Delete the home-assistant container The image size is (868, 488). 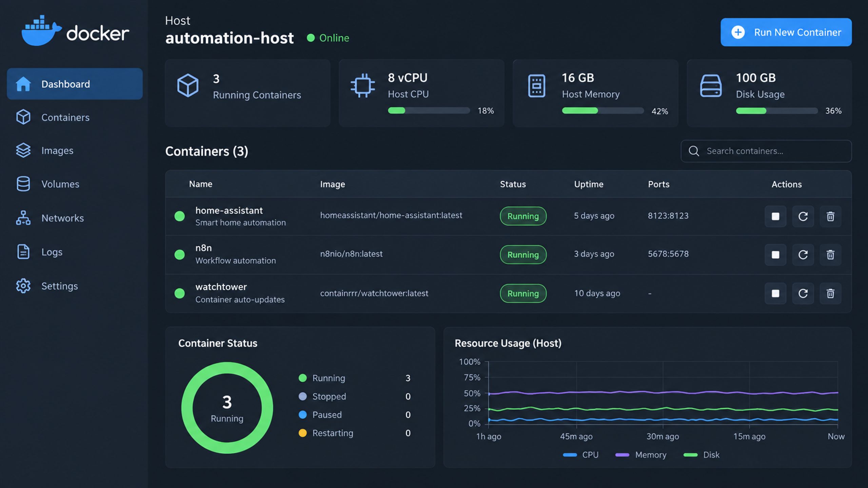click(x=830, y=216)
